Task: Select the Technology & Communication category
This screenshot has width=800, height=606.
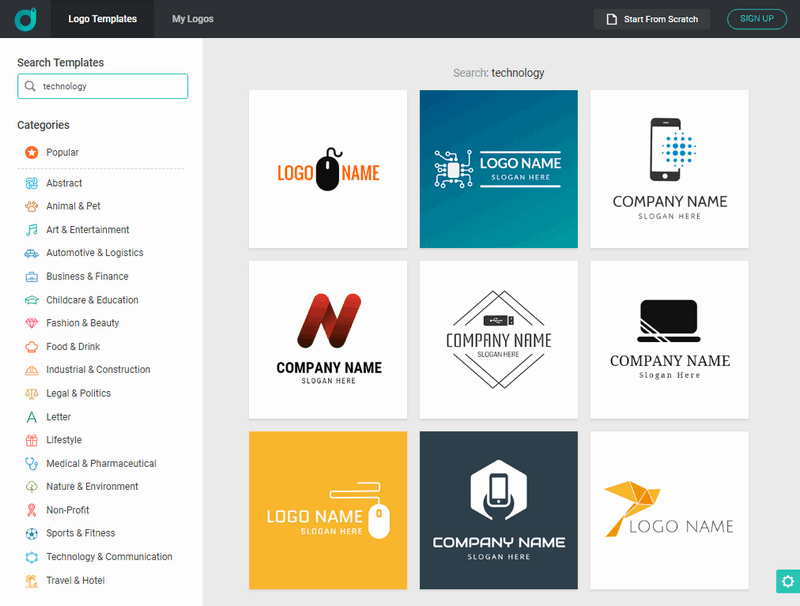Action: coord(109,557)
